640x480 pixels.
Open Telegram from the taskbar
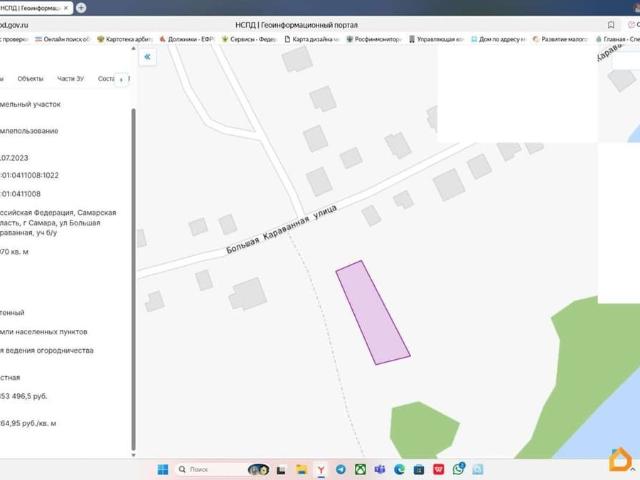click(x=341, y=469)
